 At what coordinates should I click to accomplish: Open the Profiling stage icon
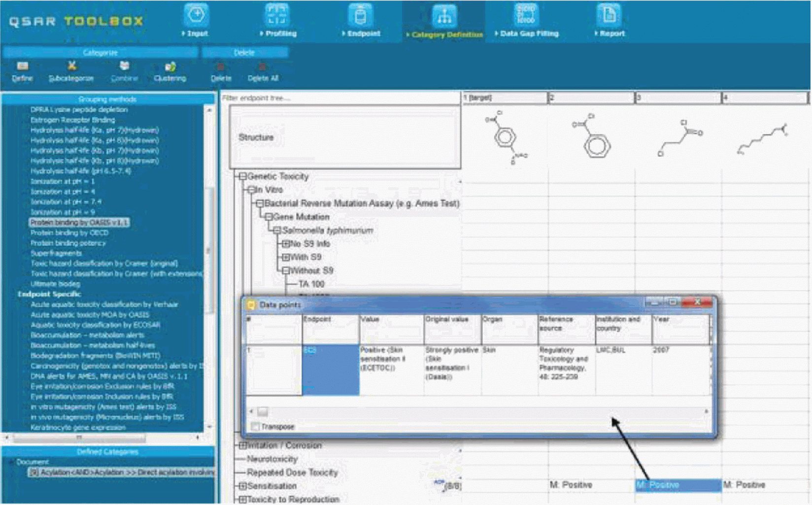(277, 16)
